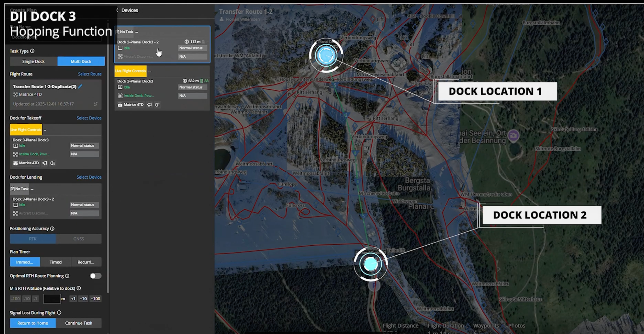Click the speaker icon under Dock for Takeoff
The image size is (644, 334).
(x=45, y=163)
